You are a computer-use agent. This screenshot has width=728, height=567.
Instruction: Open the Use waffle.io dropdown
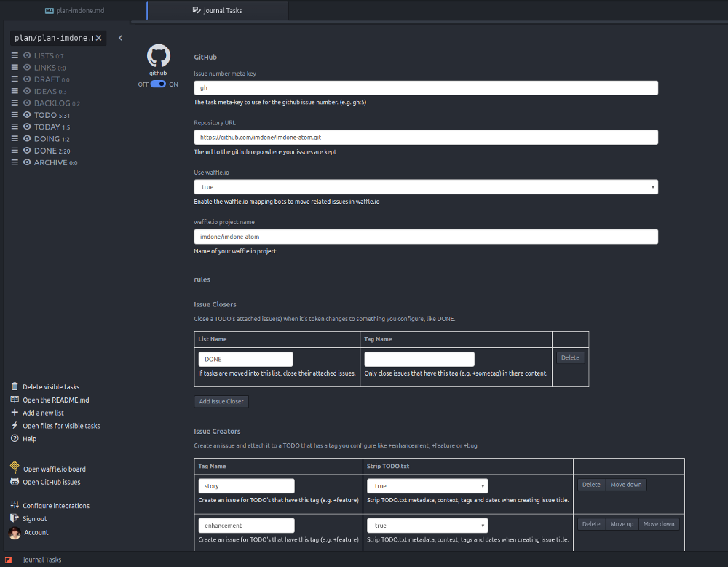tap(426, 186)
